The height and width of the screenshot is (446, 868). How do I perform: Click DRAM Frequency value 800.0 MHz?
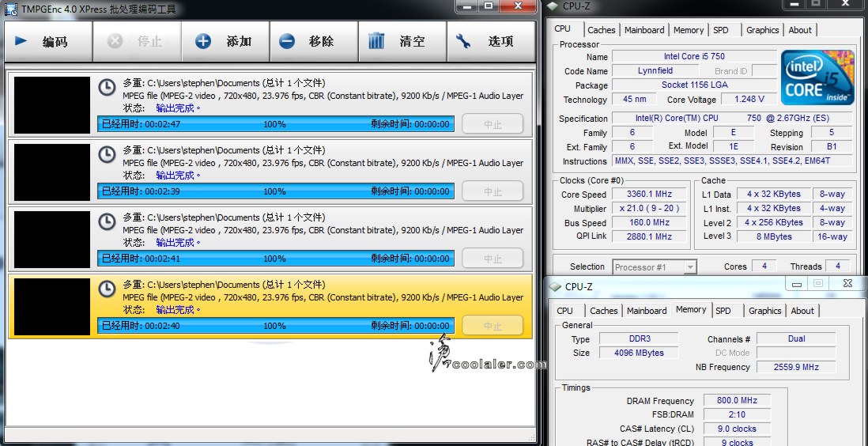click(737, 401)
